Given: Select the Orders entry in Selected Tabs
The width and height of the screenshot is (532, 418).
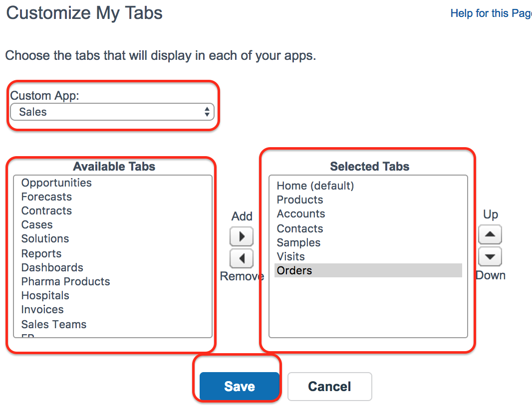Looking at the screenshot, I should click(x=368, y=270).
